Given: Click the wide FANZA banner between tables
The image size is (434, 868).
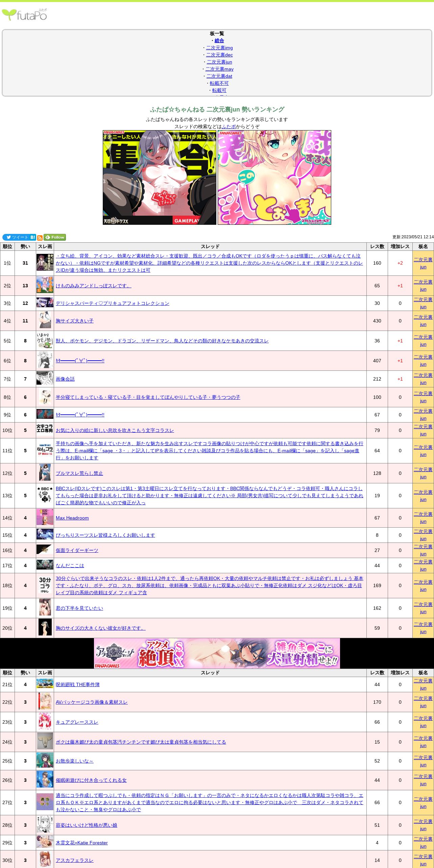Looking at the screenshot, I should pyautogui.click(x=217, y=653).
